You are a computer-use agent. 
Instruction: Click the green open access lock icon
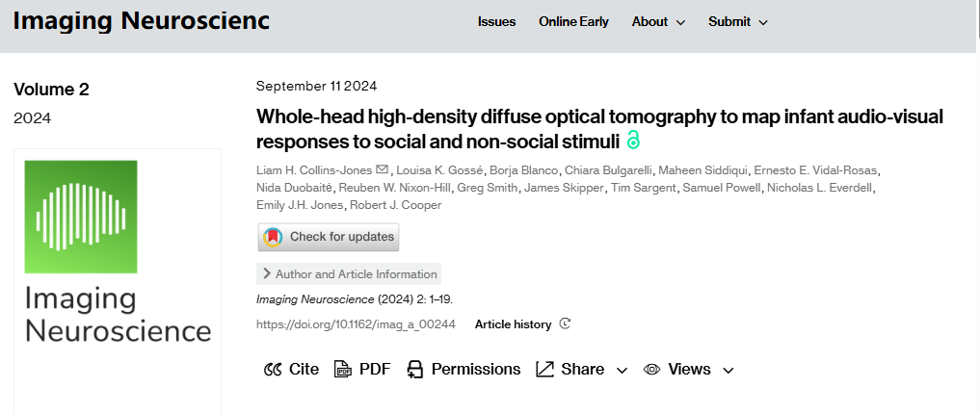click(633, 141)
